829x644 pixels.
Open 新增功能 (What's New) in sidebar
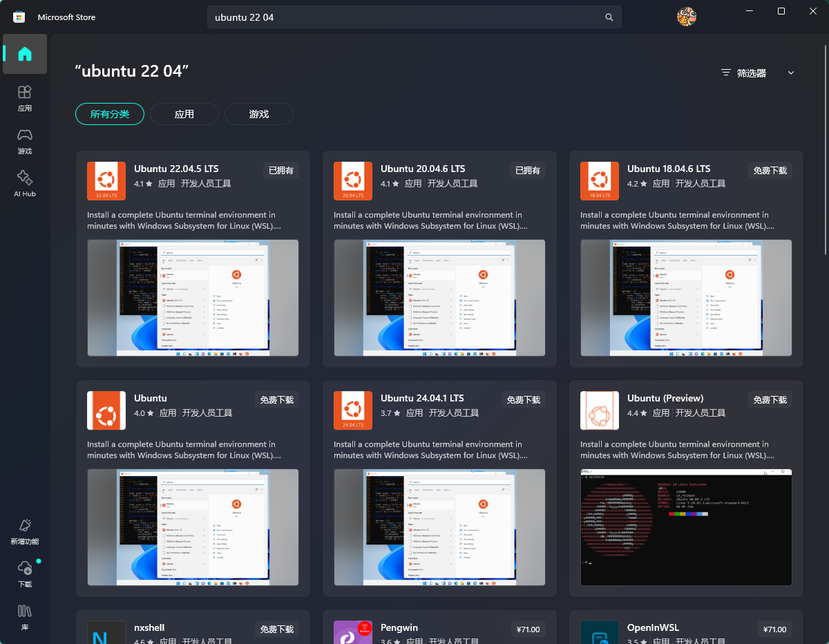25,532
